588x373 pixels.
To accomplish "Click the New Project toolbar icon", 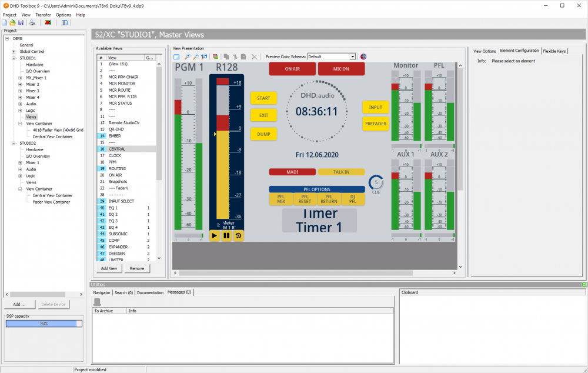I will pos(5,22).
